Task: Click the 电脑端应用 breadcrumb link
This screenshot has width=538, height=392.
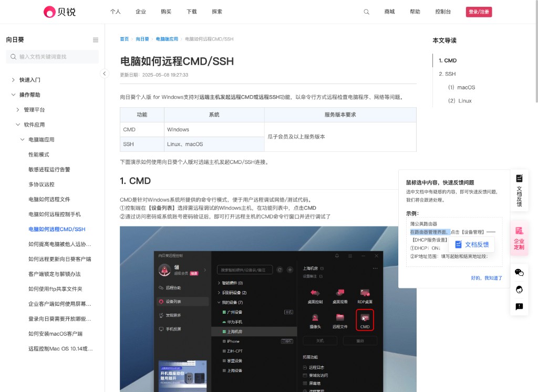Action: point(167,39)
